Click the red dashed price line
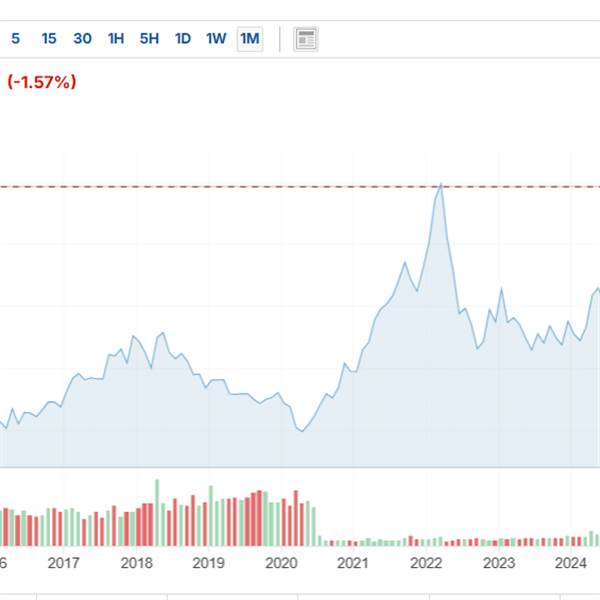The image size is (600, 600). click(250, 187)
